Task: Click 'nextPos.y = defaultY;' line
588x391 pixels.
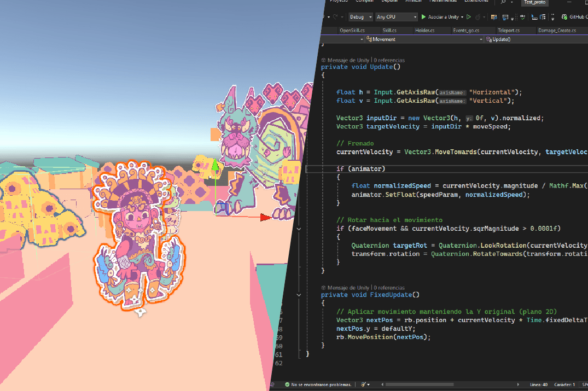Action: [x=376, y=329]
